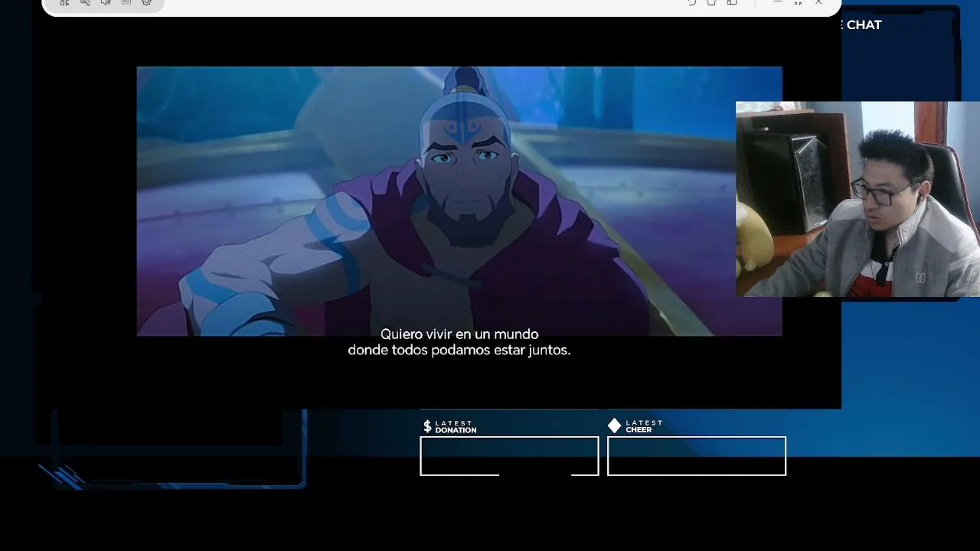Click the speaker volume icon in the toolbar
The width and height of the screenshot is (980, 551).
106,3
